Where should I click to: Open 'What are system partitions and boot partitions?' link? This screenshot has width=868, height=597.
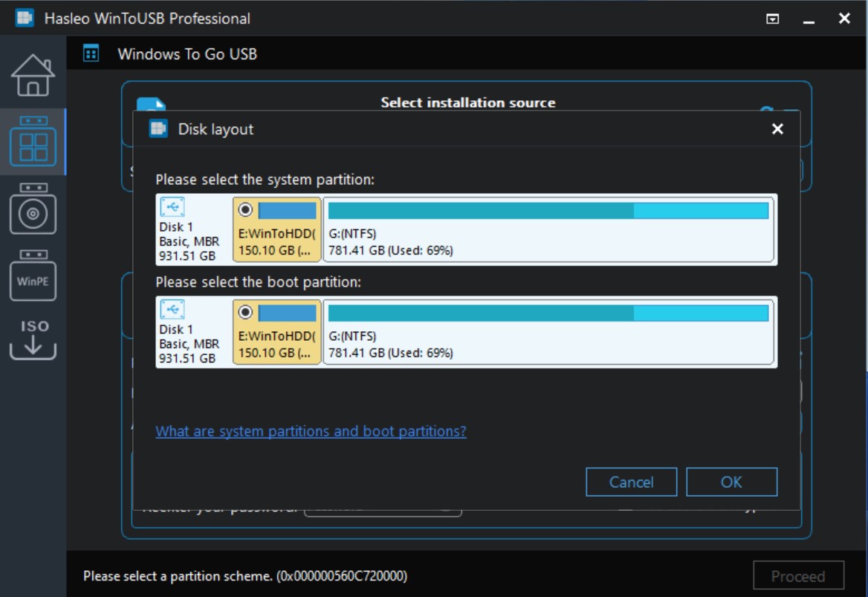pyautogui.click(x=311, y=431)
